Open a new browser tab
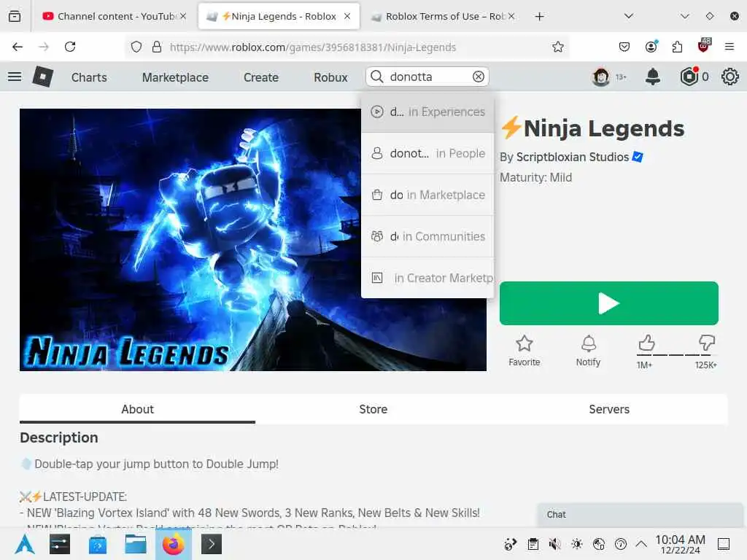Viewport: 747px width, 560px height. click(x=539, y=17)
